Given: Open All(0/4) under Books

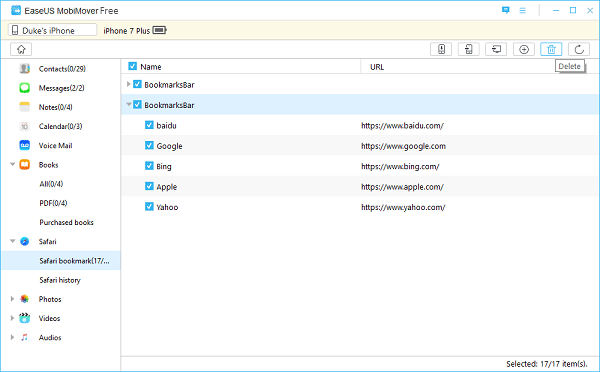Looking at the screenshot, I should (x=51, y=184).
